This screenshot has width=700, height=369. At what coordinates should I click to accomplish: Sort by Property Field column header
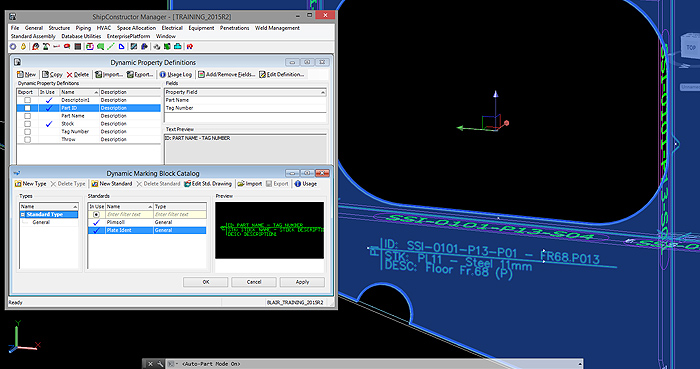(x=246, y=92)
